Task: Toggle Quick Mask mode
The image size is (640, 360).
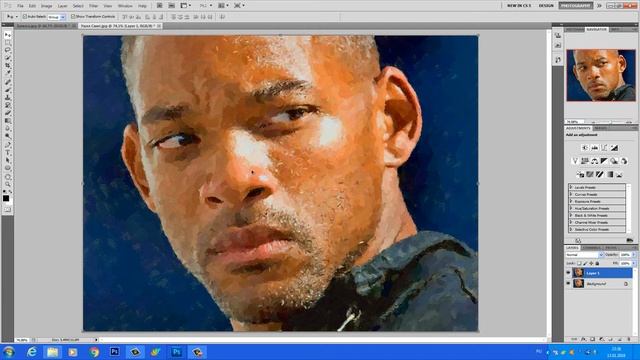Action: 7,209
